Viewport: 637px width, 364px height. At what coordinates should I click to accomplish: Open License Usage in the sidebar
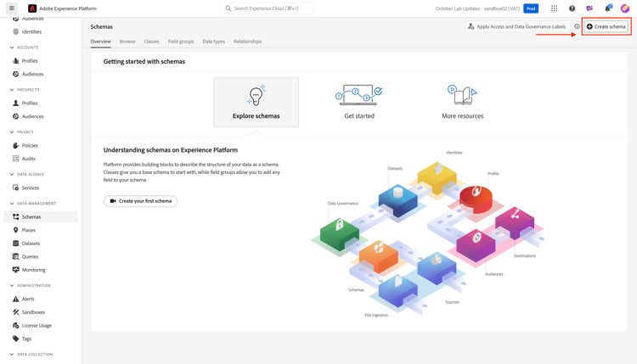(x=41, y=326)
